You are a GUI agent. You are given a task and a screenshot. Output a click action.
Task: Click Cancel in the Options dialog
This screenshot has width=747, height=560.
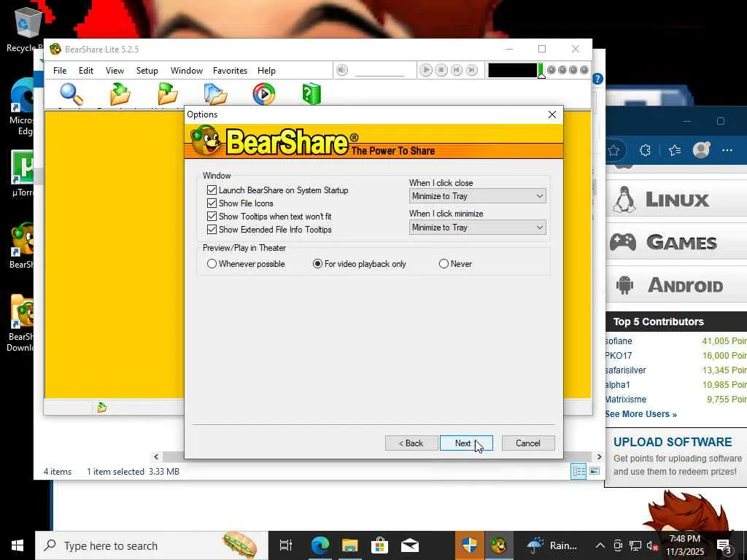(528, 443)
